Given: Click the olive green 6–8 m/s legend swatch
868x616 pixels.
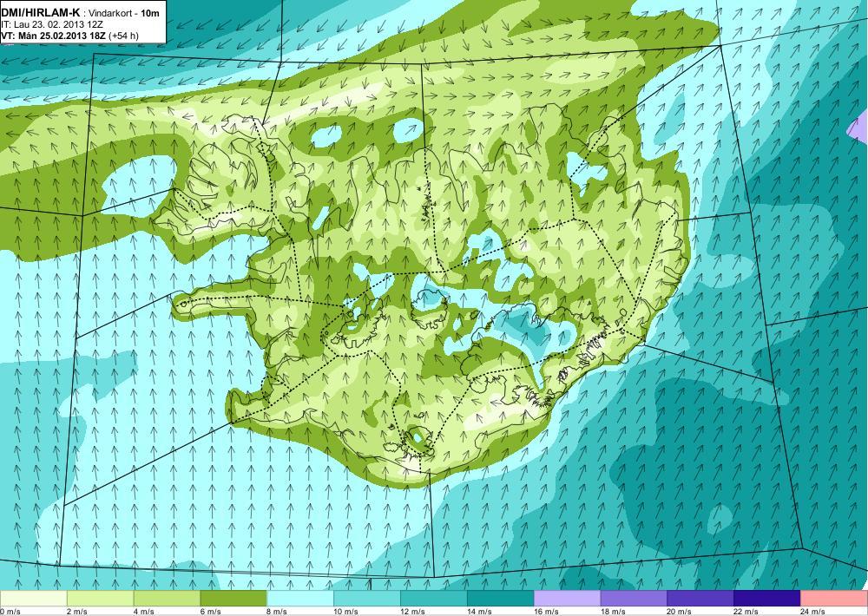Looking at the screenshot, I should click(233, 599).
